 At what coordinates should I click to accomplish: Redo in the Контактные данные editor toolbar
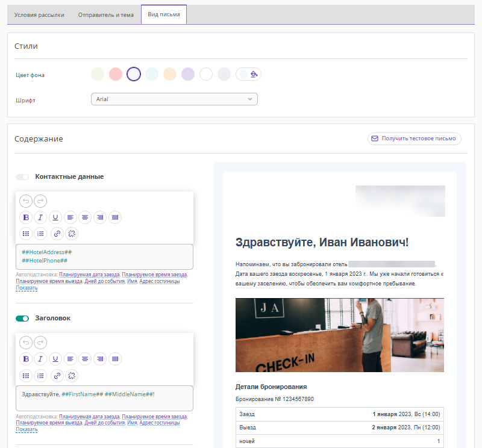(40, 201)
